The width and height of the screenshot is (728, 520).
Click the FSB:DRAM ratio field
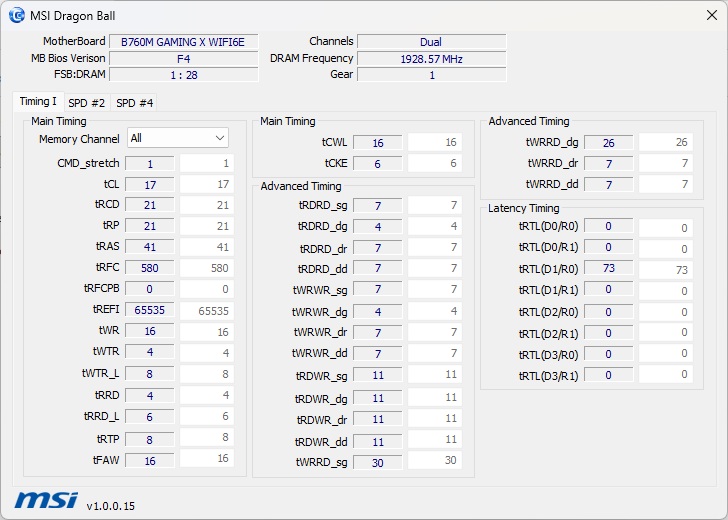tap(183, 75)
